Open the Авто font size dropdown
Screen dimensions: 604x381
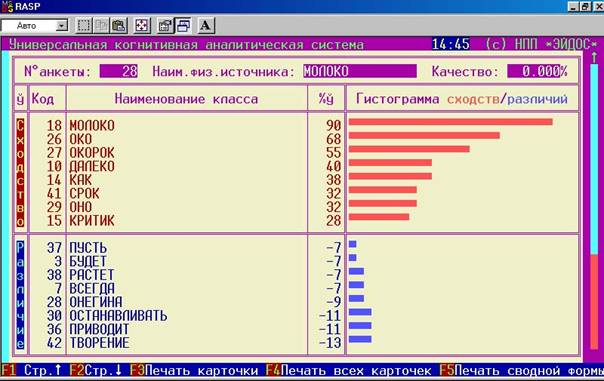point(35,26)
